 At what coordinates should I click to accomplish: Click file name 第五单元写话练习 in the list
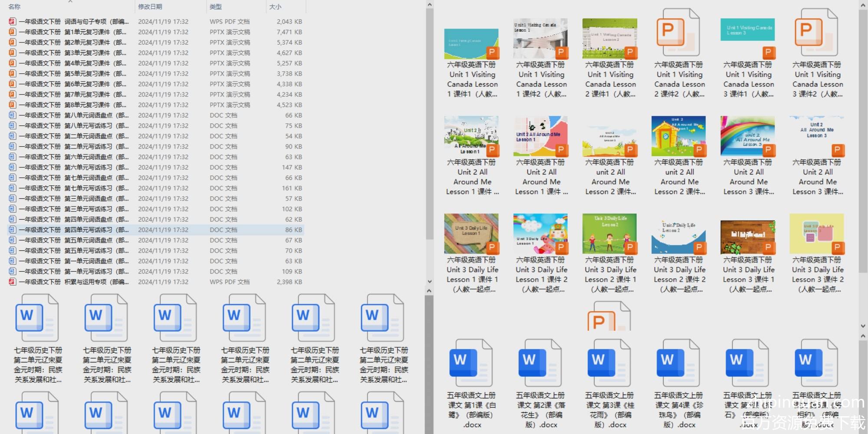74,250
